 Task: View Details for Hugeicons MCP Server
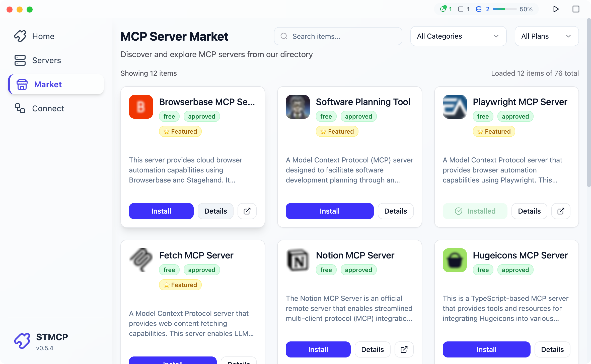point(552,349)
